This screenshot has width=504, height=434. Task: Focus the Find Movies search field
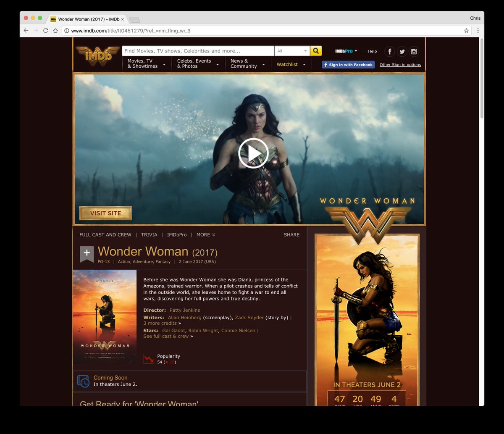(x=198, y=51)
